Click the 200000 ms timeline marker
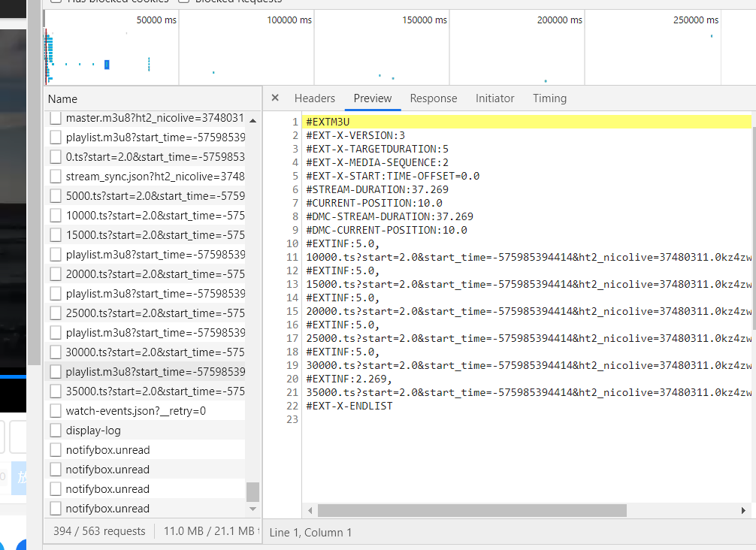756x550 pixels. tap(560, 20)
